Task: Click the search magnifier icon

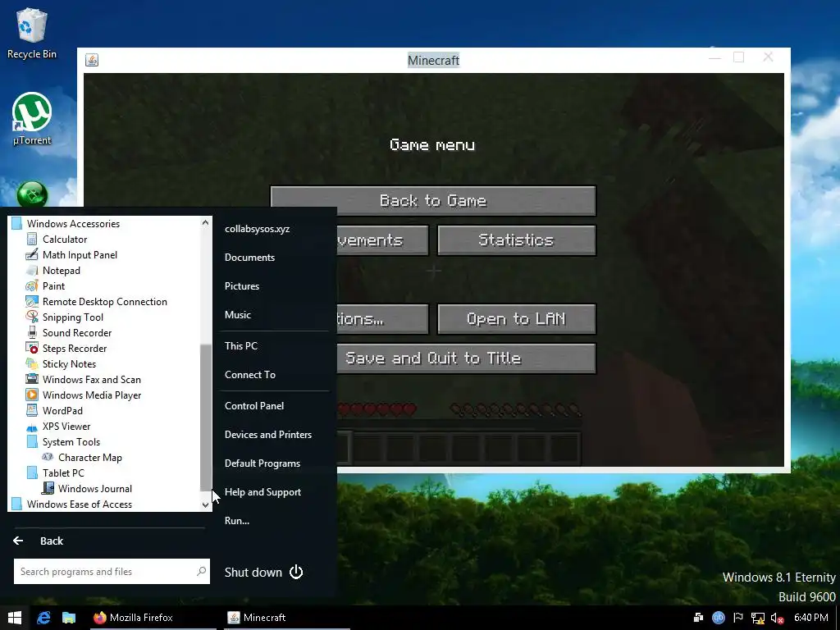Action: pyautogui.click(x=202, y=572)
